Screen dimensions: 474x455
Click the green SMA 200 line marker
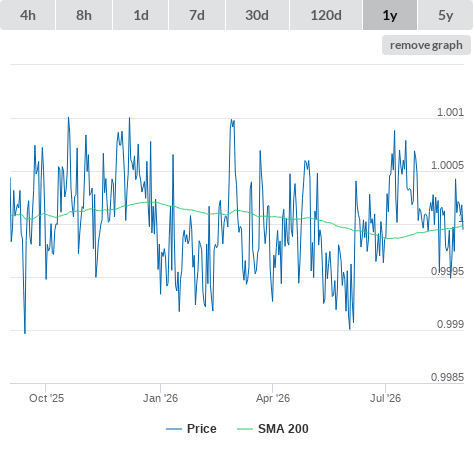(245, 429)
